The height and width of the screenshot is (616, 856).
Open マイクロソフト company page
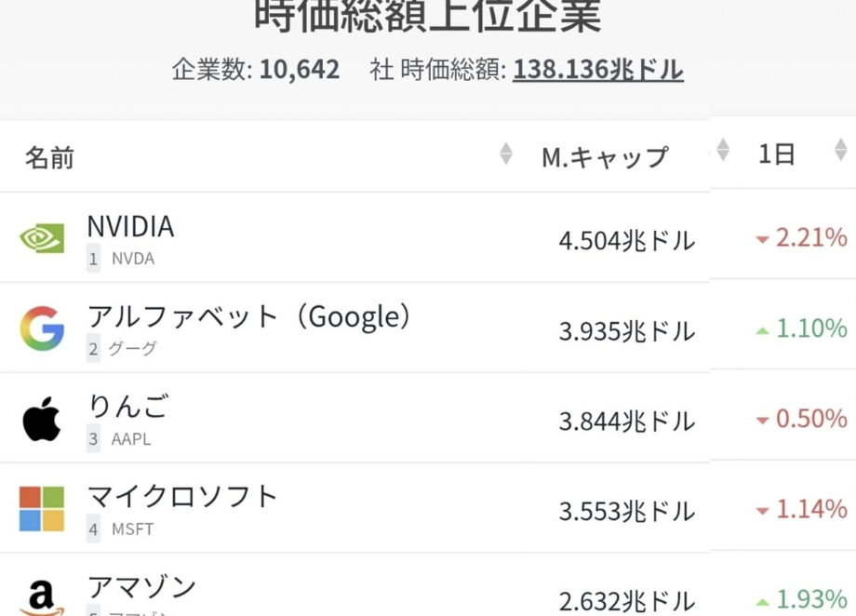pyautogui.click(x=182, y=496)
